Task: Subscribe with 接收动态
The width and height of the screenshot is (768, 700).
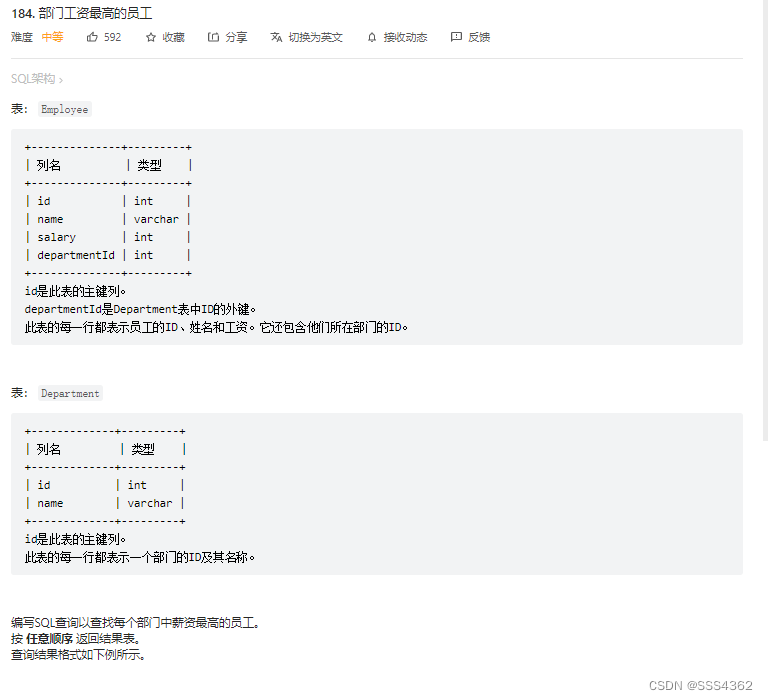Action: click(x=405, y=37)
